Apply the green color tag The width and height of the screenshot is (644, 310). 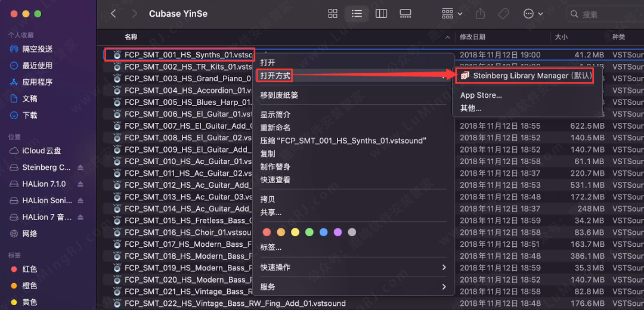(x=309, y=232)
